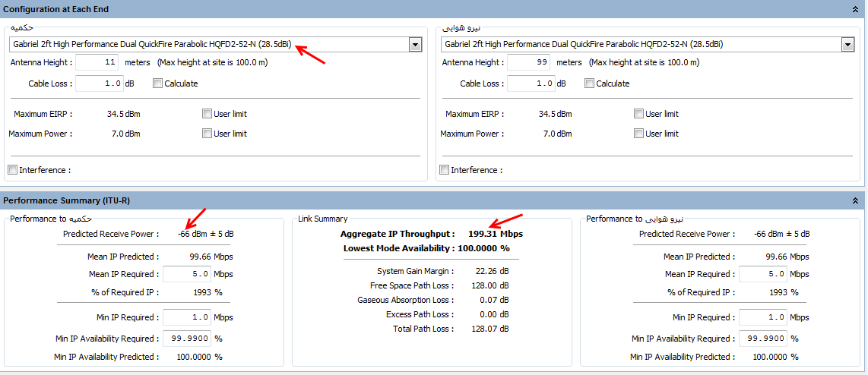Collapse the Configuration at Each End section
Screen dimensions: 868x375
857,9
